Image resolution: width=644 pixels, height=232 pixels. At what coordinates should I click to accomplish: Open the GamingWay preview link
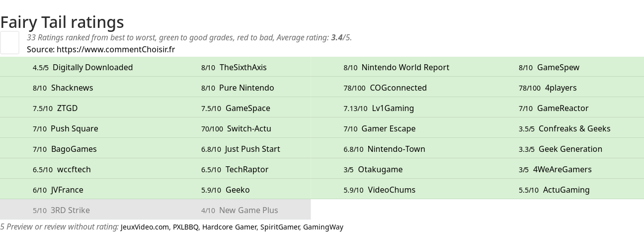pyautogui.click(x=323, y=227)
